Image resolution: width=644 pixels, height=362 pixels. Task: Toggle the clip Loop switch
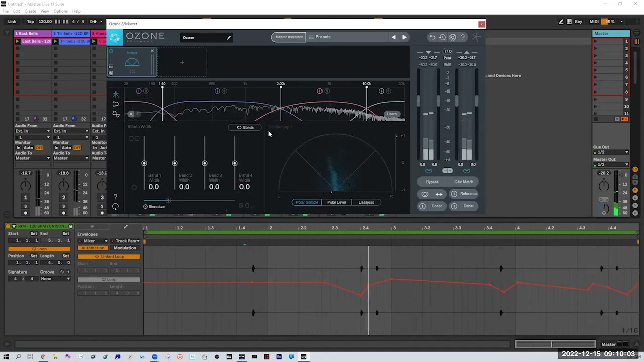click(39, 249)
